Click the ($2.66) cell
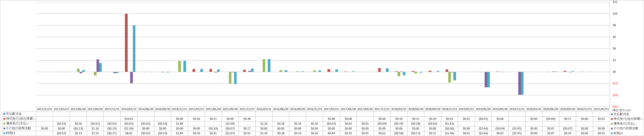Image resolution: width=644 pixels, height=136 pixels. click(x=483, y=133)
